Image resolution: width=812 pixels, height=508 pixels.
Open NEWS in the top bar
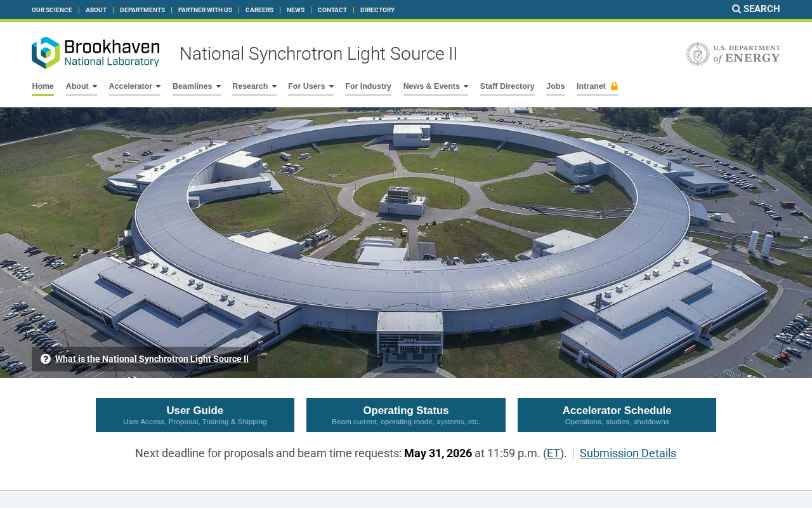pyautogui.click(x=296, y=10)
